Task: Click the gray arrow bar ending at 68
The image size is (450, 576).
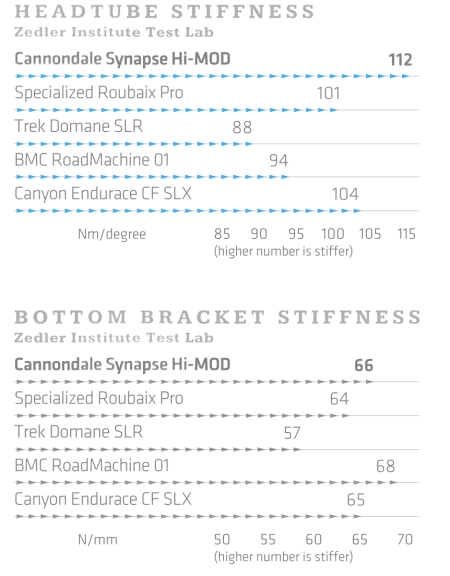Action: coord(206,483)
